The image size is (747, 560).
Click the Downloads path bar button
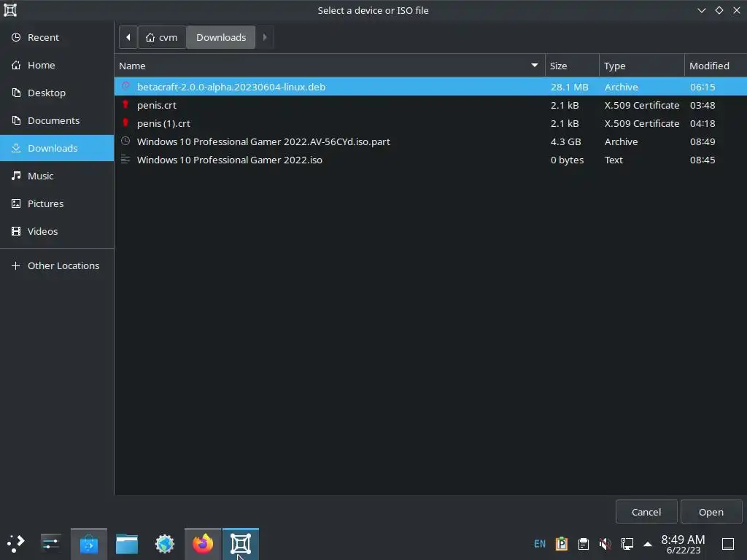tap(221, 37)
